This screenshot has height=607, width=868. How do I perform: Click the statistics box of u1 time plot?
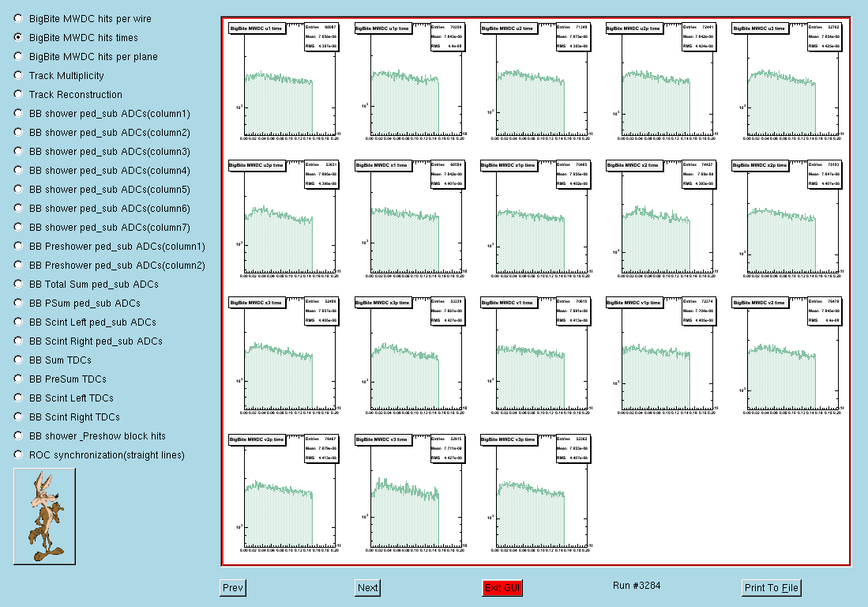click(321, 36)
